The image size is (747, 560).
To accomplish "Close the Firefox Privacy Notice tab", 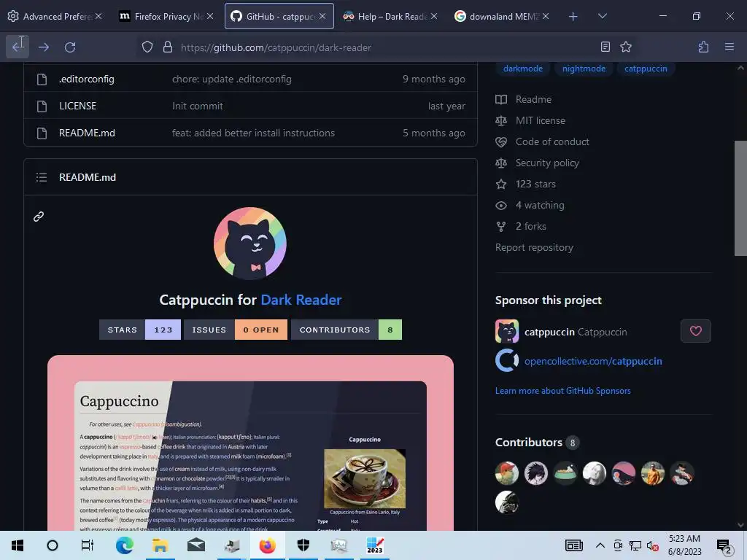I will tap(209, 16).
